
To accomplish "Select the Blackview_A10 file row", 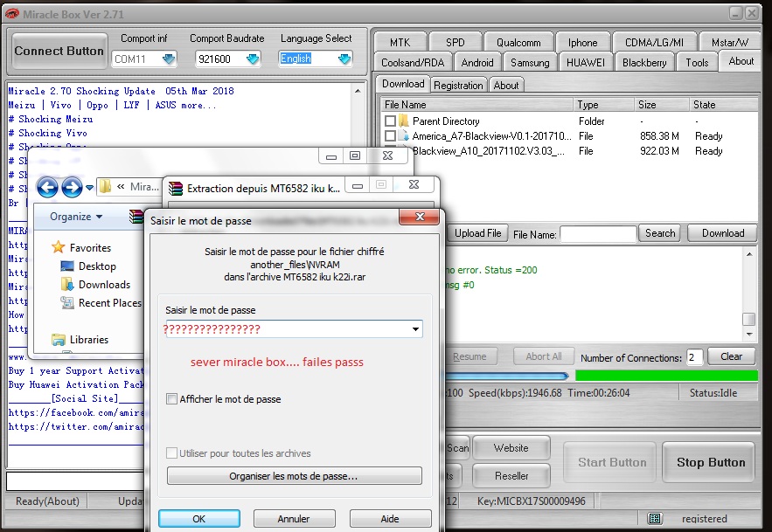I will click(569, 151).
